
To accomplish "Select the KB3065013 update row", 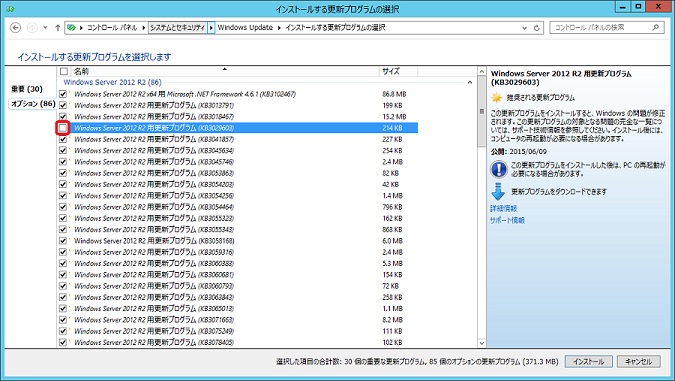I will click(238, 308).
